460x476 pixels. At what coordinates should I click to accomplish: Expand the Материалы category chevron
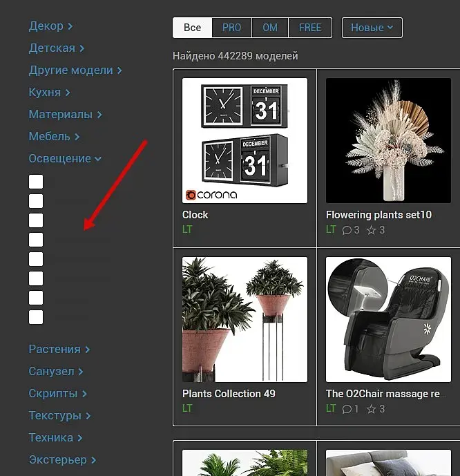[x=99, y=115]
